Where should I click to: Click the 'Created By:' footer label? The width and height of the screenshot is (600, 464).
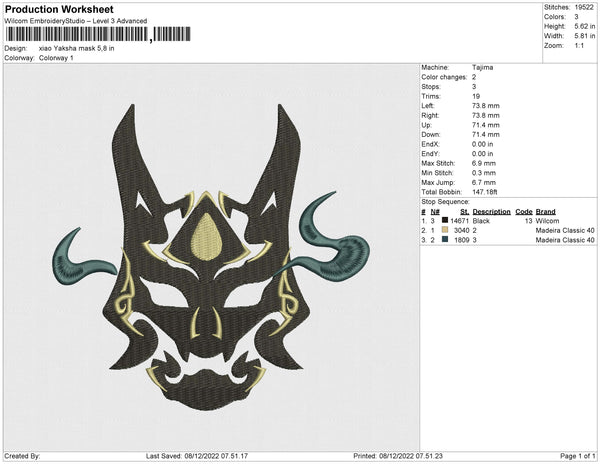22,456
